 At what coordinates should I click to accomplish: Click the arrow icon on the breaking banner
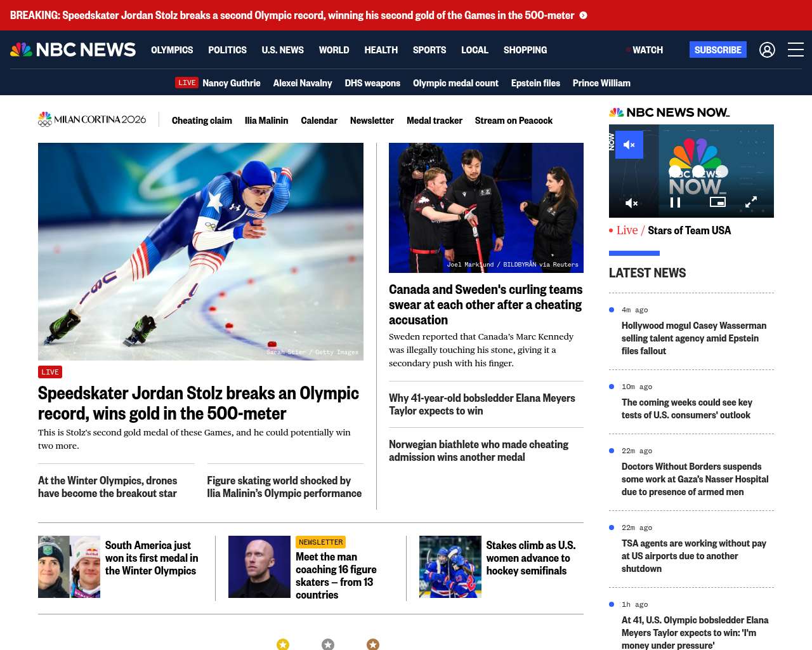click(x=583, y=15)
